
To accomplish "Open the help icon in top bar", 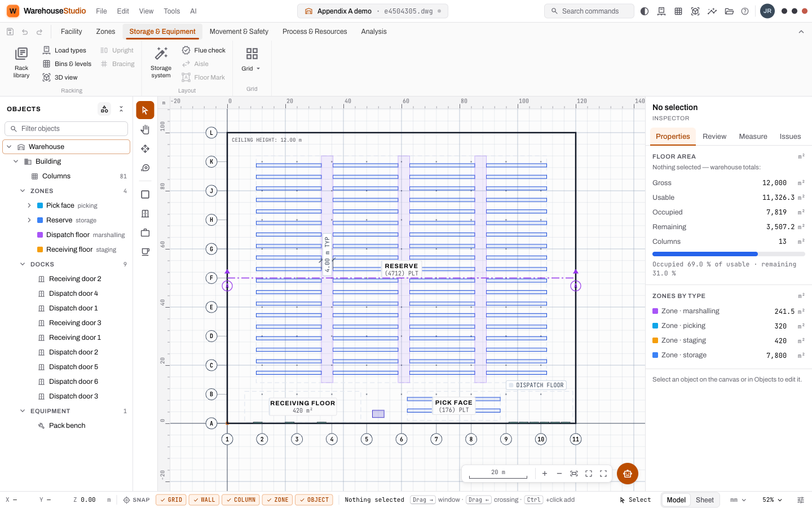I will [x=745, y=11].
